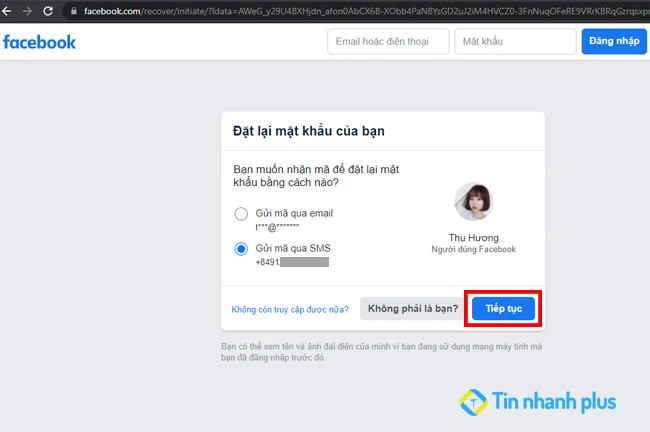Continue with the 'Tiếp tục' button

click(x=503, y=308)
